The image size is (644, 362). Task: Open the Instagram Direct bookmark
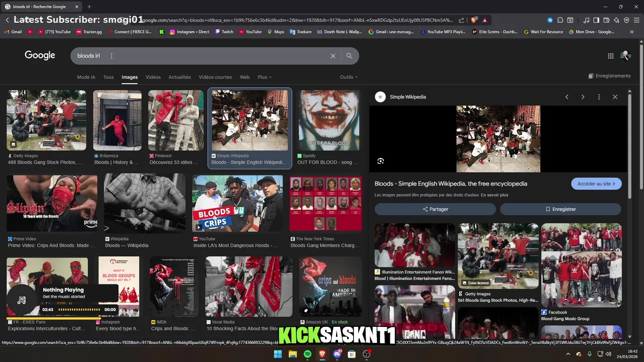point(189,32)
